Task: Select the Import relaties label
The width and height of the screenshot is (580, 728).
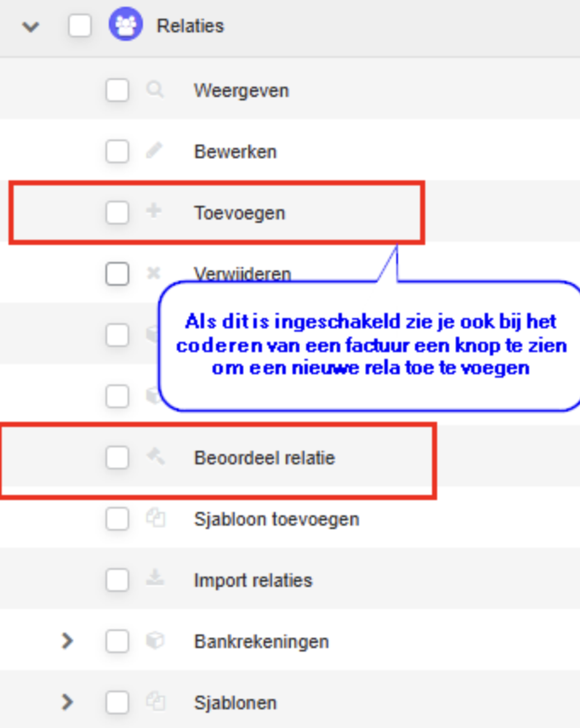Action: (253, 581)
